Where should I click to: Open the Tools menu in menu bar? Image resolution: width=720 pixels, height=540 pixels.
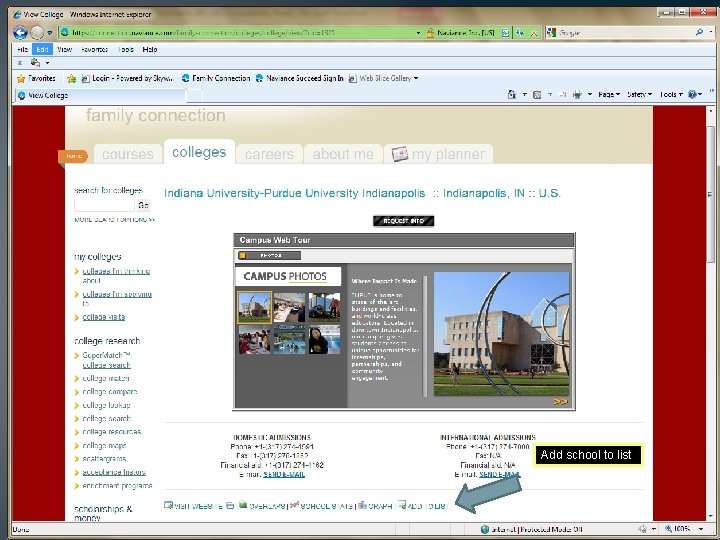click(x=125, y=49)
